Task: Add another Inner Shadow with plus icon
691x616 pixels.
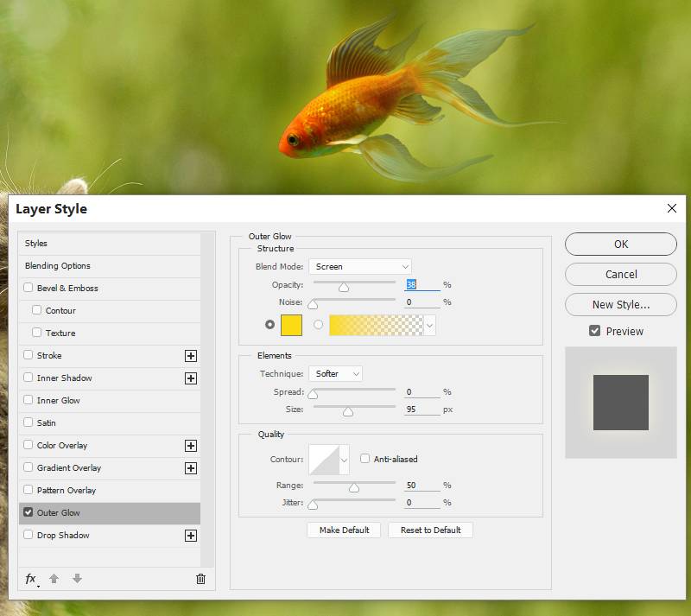Action: pos(191,378)
